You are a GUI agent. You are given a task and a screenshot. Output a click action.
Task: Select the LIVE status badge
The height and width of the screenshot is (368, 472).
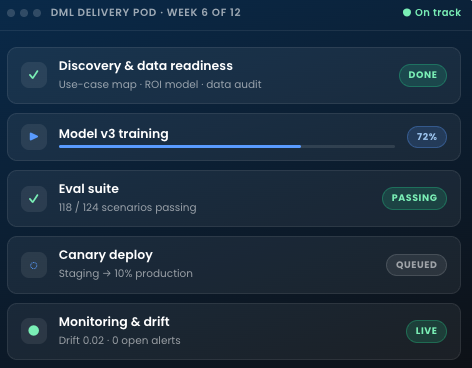point(426,331)
